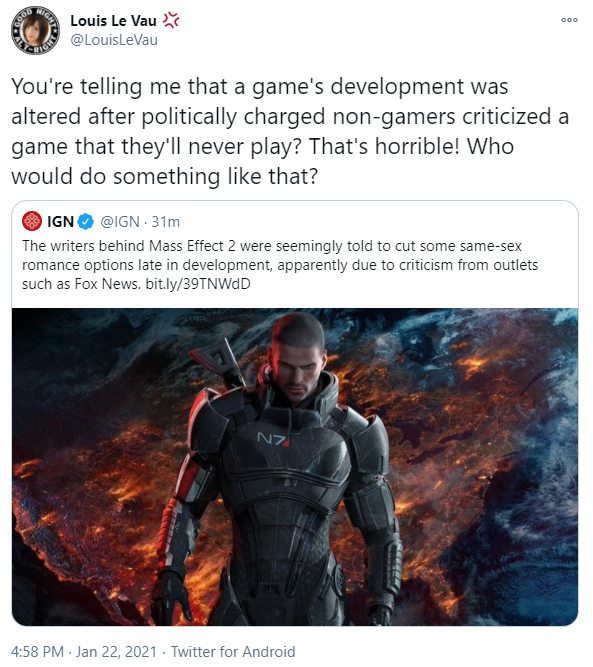The height and width of the screenshot is (667, 593).
Task: Open Louis Le Vau's profile avatar
Action: point(35,30)
